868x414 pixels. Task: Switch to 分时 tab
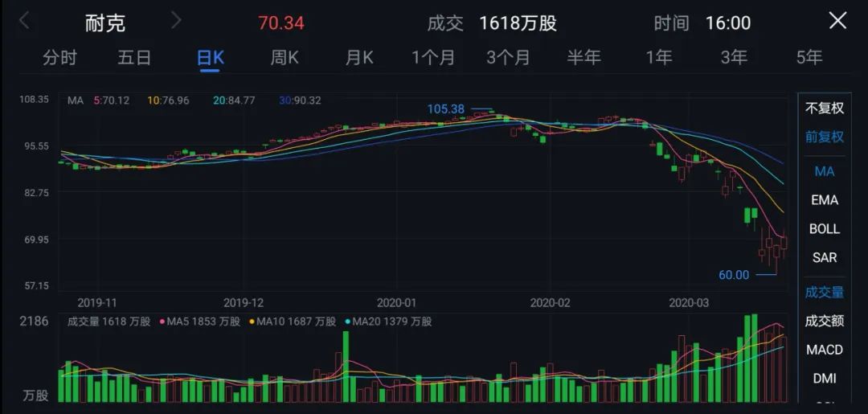(x=59, y=58)
